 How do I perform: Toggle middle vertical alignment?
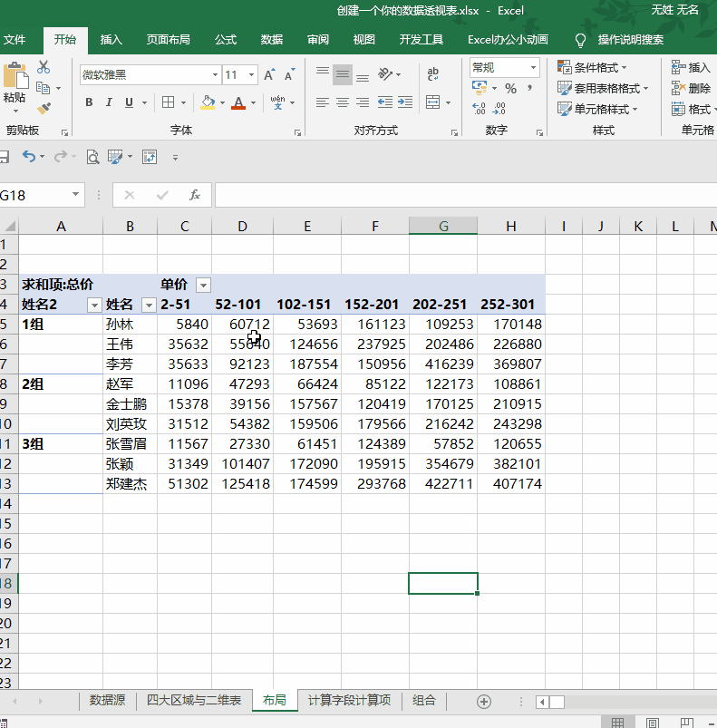click(343, 74)
